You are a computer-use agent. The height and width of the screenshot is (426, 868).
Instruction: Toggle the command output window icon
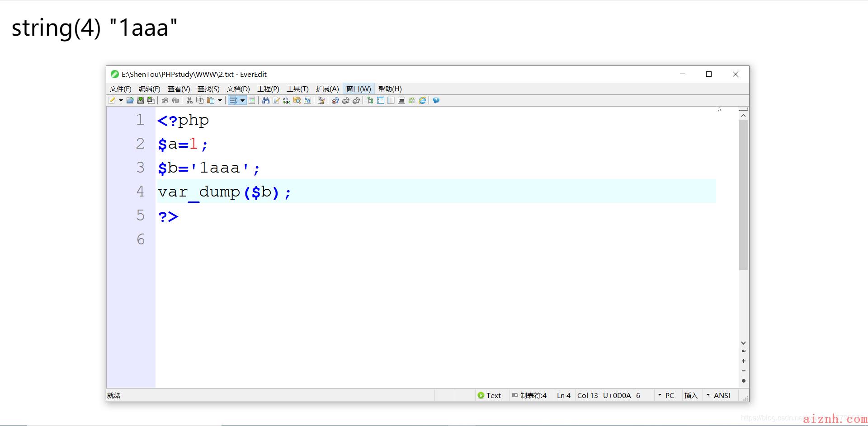click(x=401, y=100)
